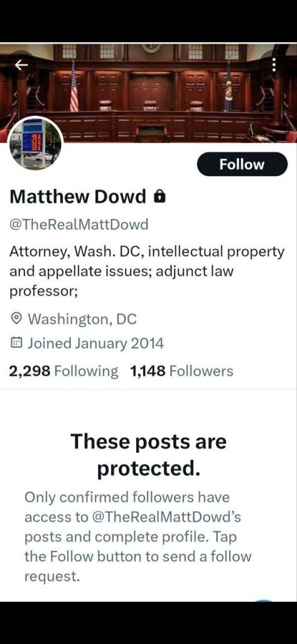Tap the Washington, DC location text
297x644 pixels.
(x=82, y=319)
